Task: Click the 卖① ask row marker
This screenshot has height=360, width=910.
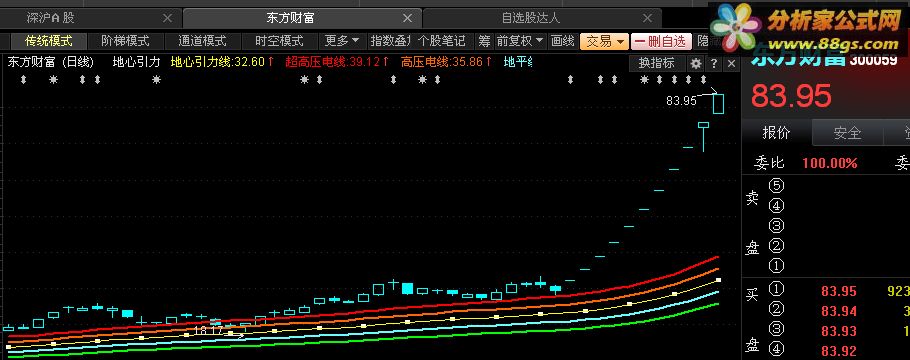Action: pyautogui.click(x=776, y=266)
